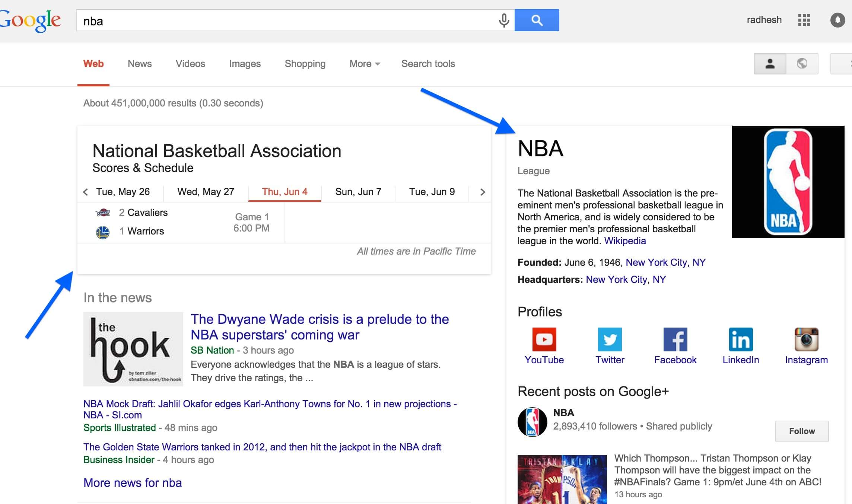The image size is (852, 504).
Task: Click the Twitter profile label
Action: pyautogui.click(x=610, y=360)
